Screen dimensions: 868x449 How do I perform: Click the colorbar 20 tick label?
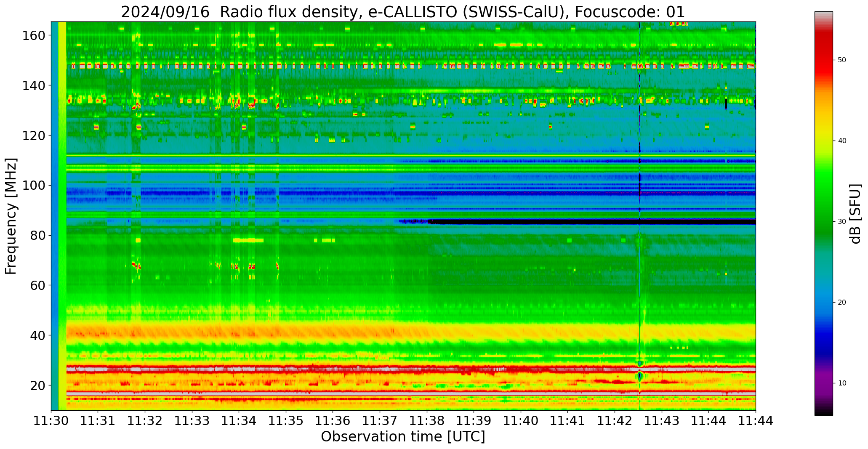coord(842,303)
